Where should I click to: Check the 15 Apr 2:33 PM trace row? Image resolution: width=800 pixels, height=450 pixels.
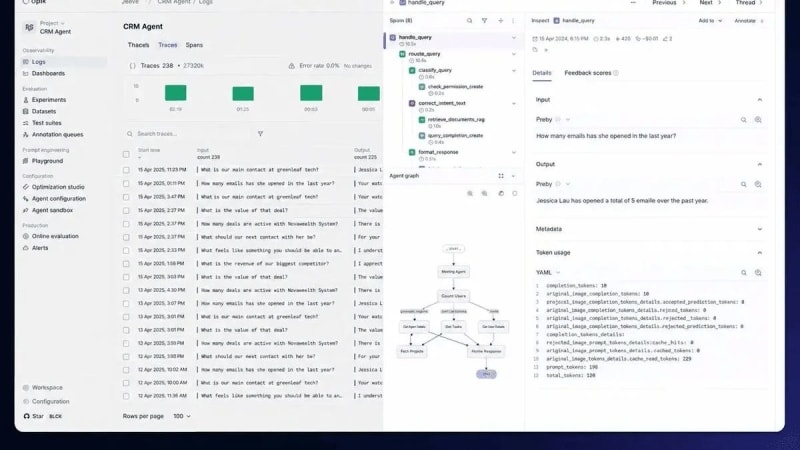[x=126, y=251]
